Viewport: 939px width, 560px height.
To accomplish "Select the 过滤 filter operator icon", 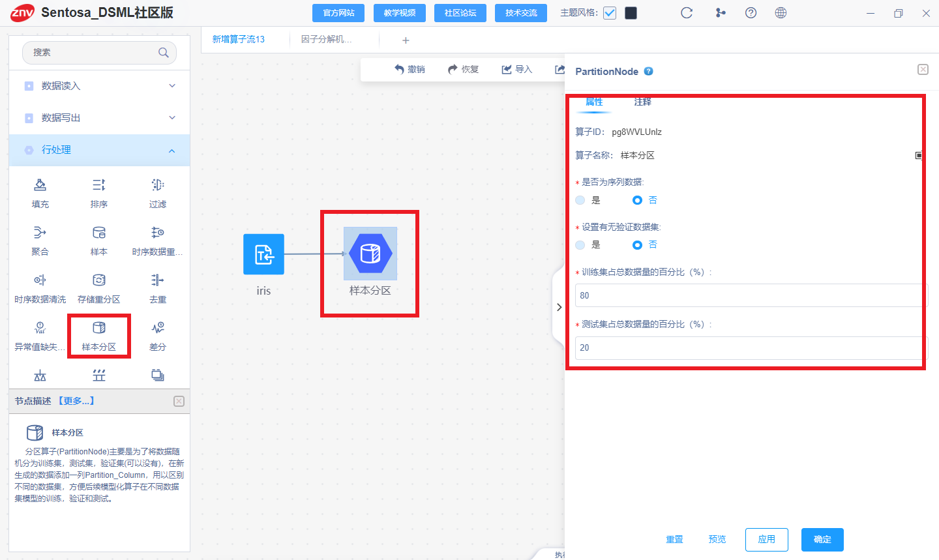I will (158, 185).
